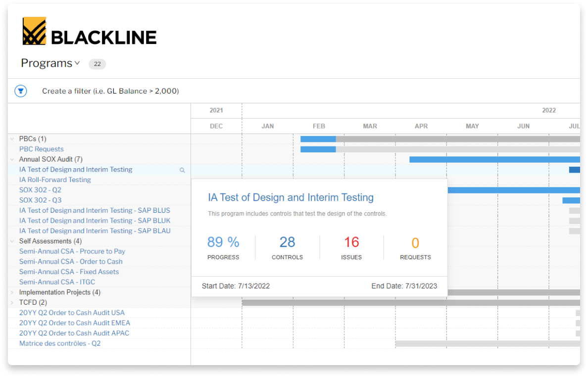Open 20YY Q2 Order to Cash Audit EMEA
This screenshot has height=377, width=588.
[x=75, y=323]
